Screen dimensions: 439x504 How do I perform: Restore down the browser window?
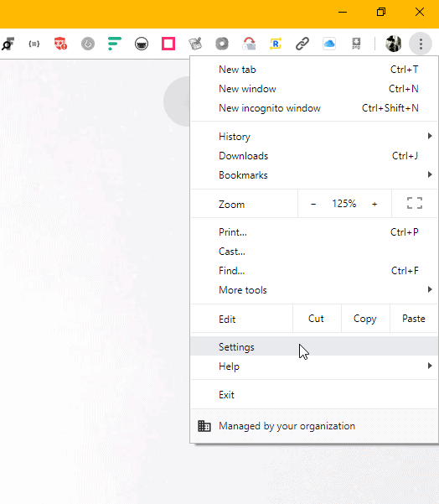[381, 13]
